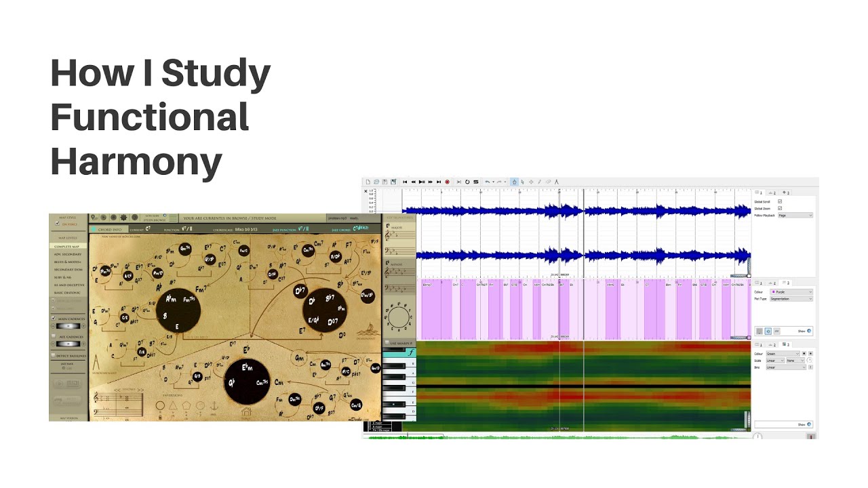
Task: Select tab 2 in waveform properties panel
Action: pyautogui.click(x=772, y=192)
